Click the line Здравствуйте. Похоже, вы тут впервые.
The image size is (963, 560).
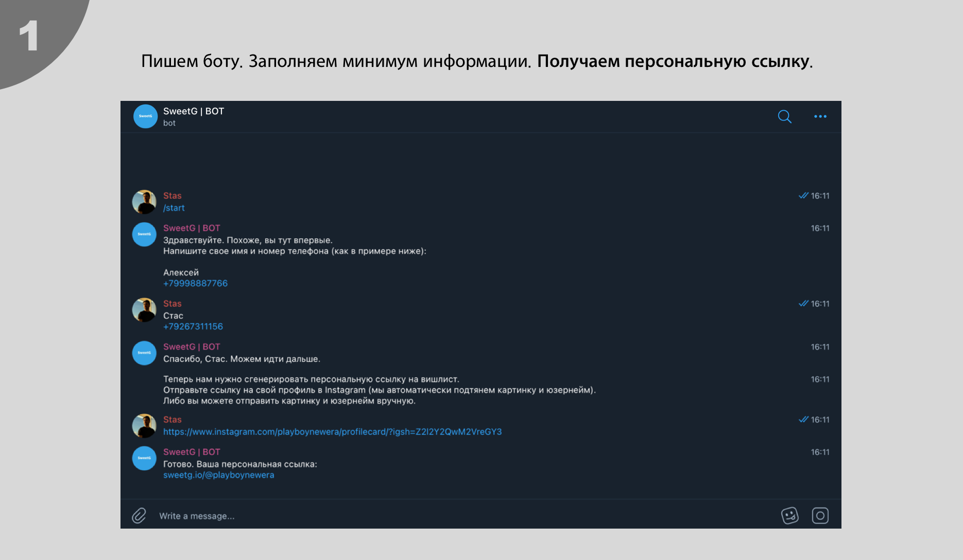[x=248, y=240]
